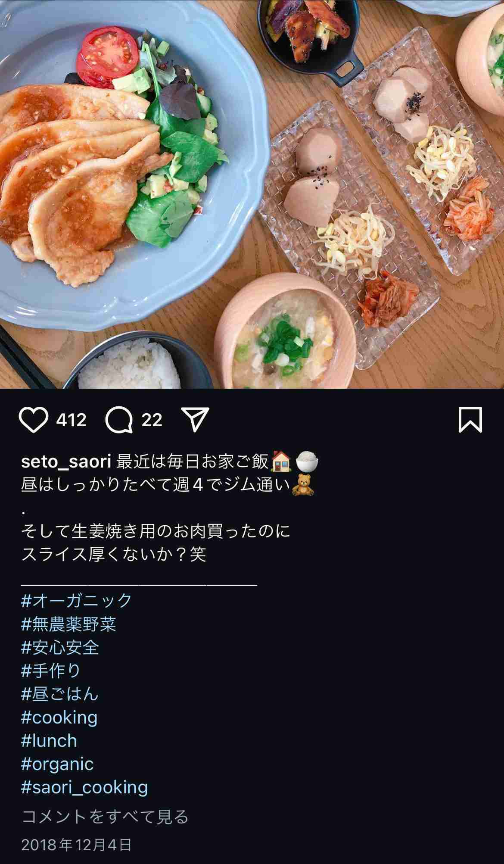The width and height of the screenshot is (504, 864).
Task: Like the post with the heart icon
Action: [x=34, y=420]
